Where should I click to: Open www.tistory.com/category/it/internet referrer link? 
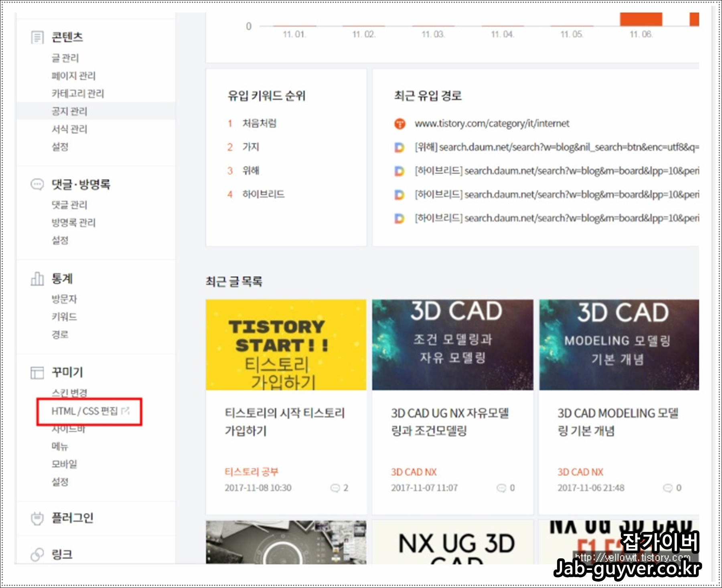pos(492,123)
